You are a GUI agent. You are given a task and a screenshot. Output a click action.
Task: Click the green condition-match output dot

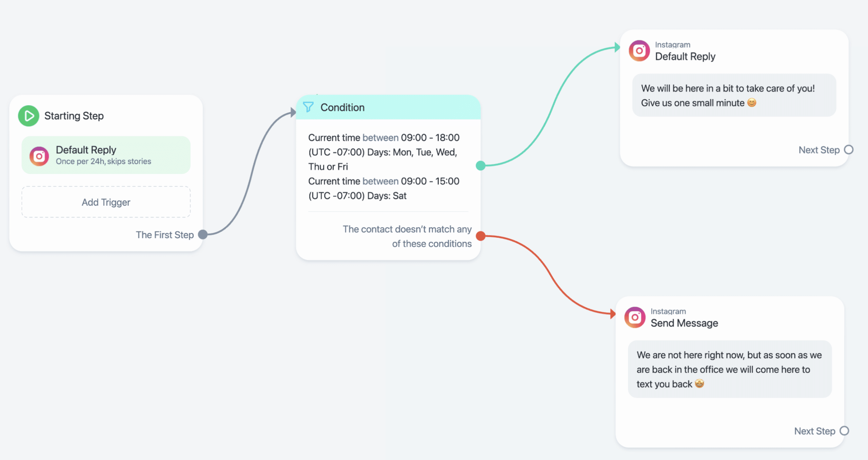[481, 166]
